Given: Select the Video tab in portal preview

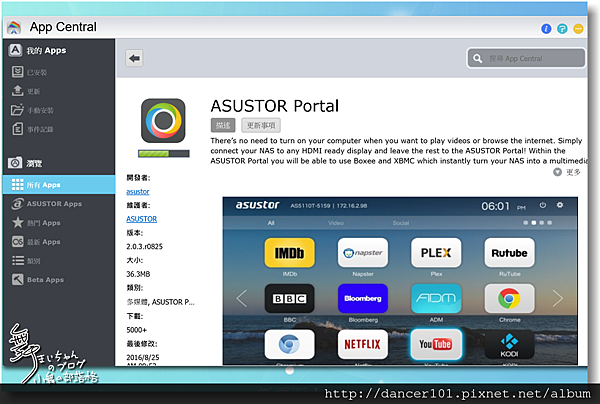Looking at the screenshot, I should [x=336, y=223].
